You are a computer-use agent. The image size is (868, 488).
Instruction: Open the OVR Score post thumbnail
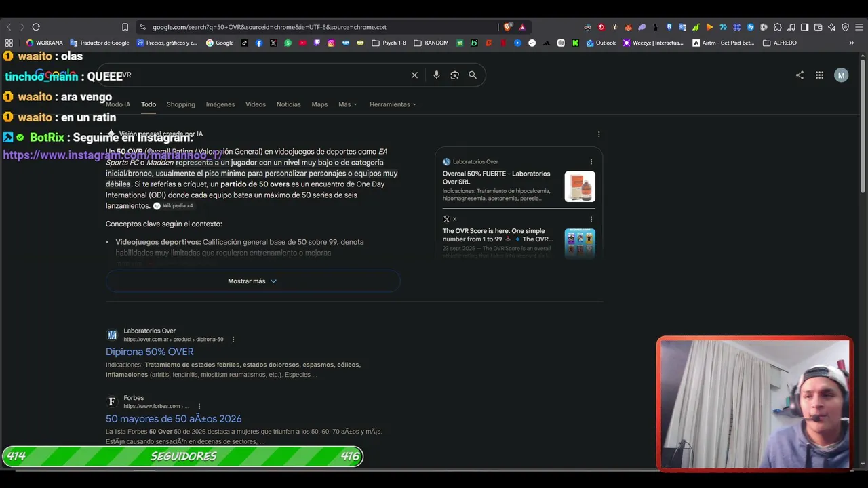tap(580, 243)
